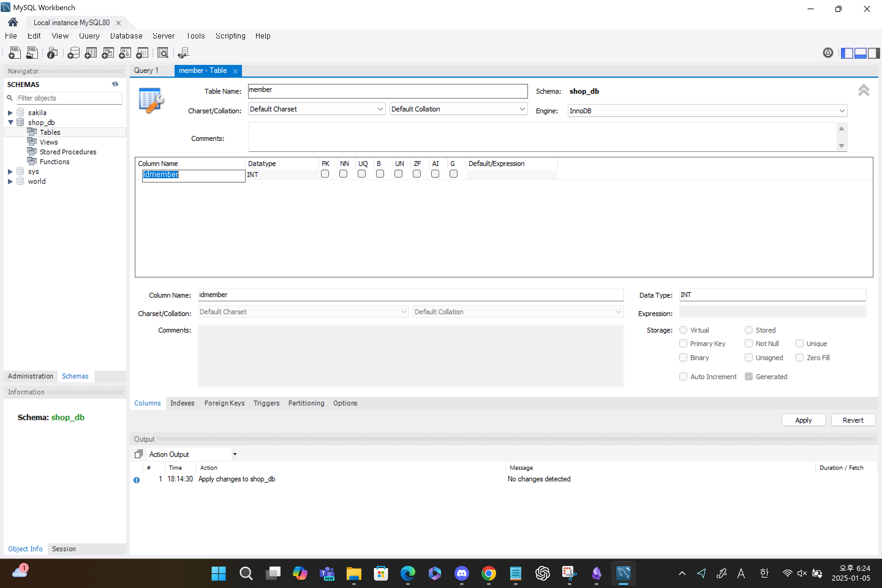This screenshot has height=588, width=882.
Task: Open the Engine InnoDB dropdown
Action: coord(842,111)
